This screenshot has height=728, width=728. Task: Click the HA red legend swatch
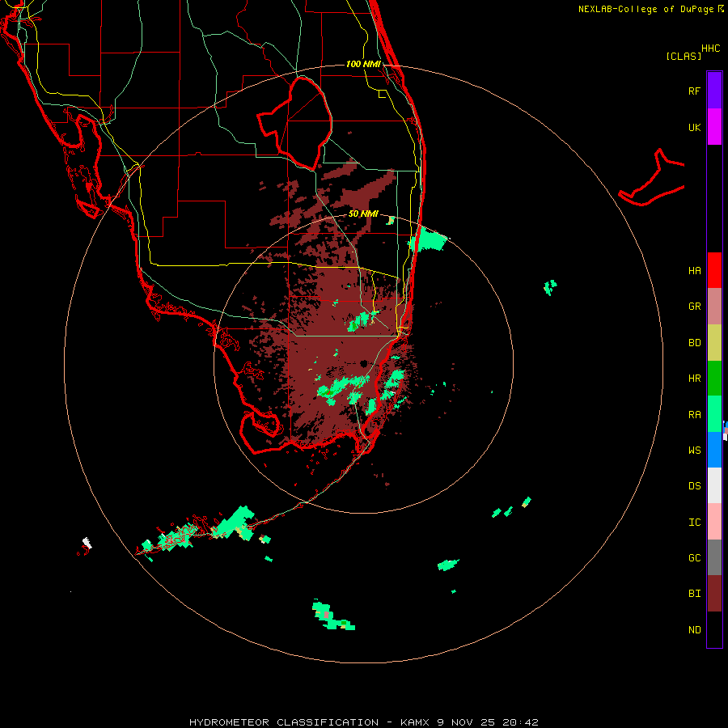coord(714,270)
